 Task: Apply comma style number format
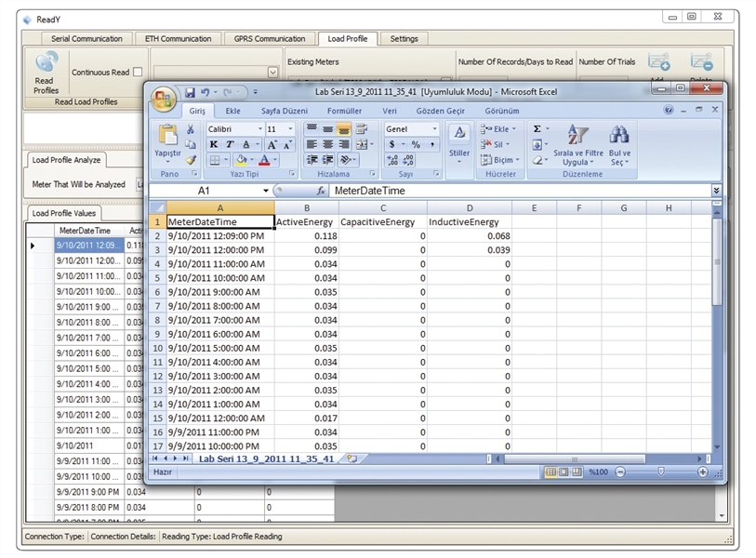(x=432, y=144)
